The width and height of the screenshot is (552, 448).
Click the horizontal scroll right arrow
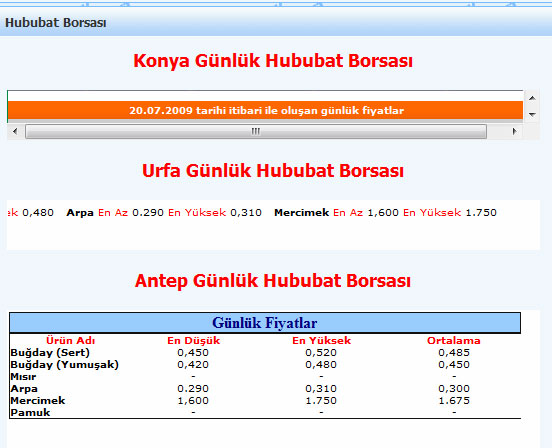514,131
